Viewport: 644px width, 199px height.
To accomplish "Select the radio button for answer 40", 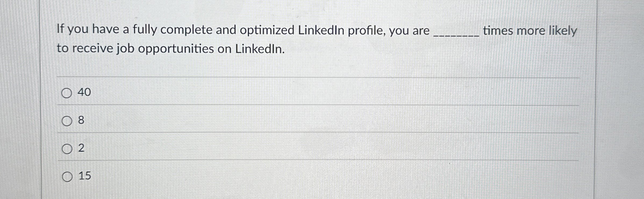I will point(67,92).
